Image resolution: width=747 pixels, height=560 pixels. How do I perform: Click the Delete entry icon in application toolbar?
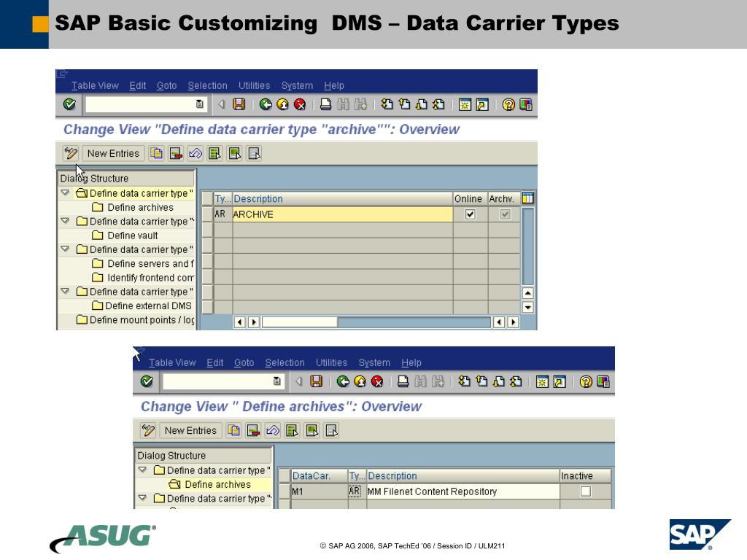pos(175,153)
